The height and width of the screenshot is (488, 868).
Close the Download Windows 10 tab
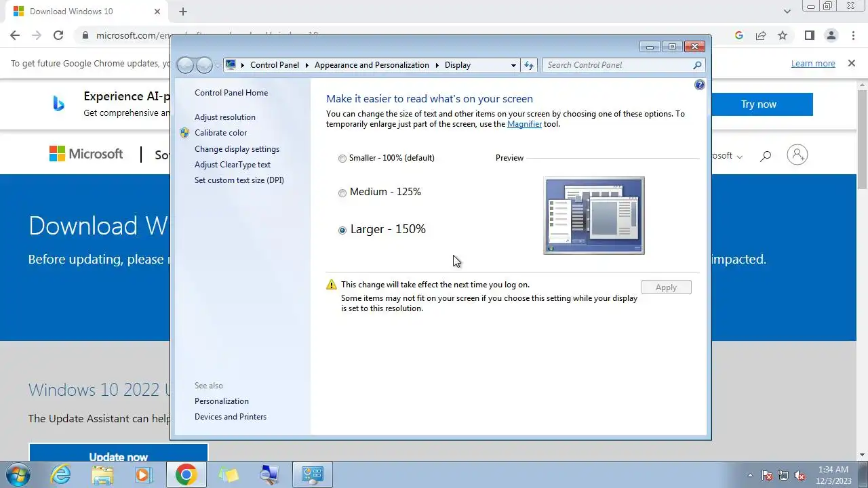(157, 12)
